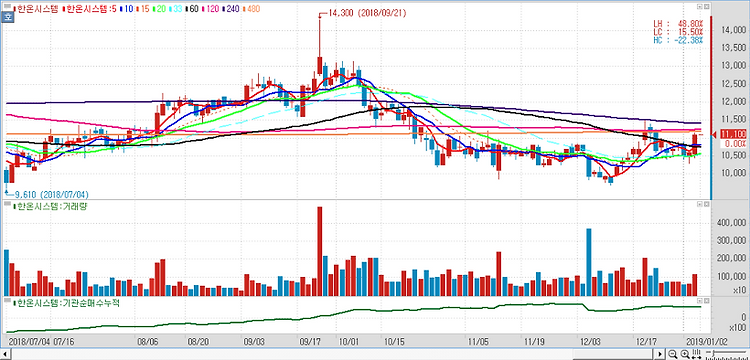This screenshot has height=360, width=750.
Task: Click the blue 호 button at top left
Action: (x=7, y=17)
